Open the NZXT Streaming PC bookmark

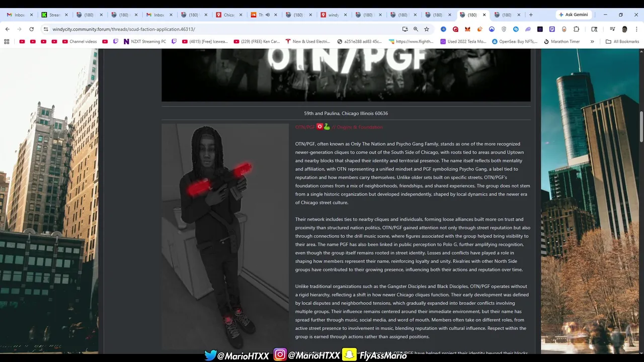coord(145,41)
